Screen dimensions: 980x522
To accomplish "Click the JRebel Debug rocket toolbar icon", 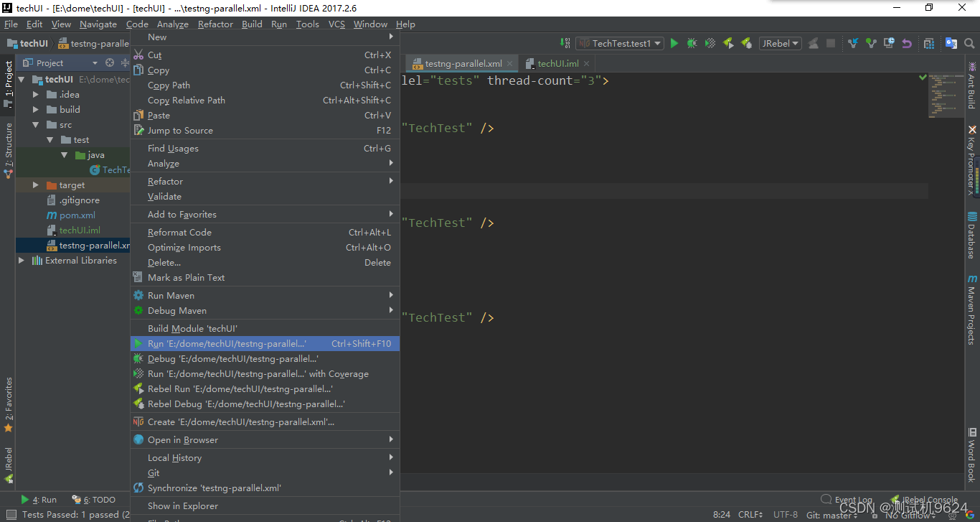I will (746, 43).
